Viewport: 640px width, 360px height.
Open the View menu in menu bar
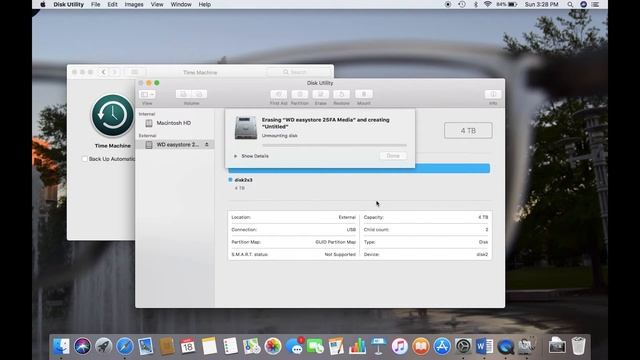pyautogui.click(x=157, y=4)
